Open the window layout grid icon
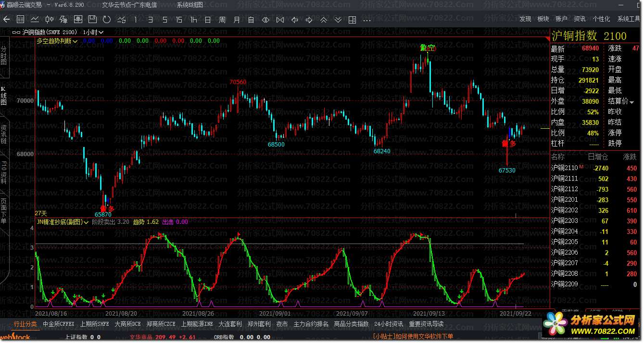Image resolution: width=644 pixels, height=343 pixels. pyautogui.click(x=352, y=20)
